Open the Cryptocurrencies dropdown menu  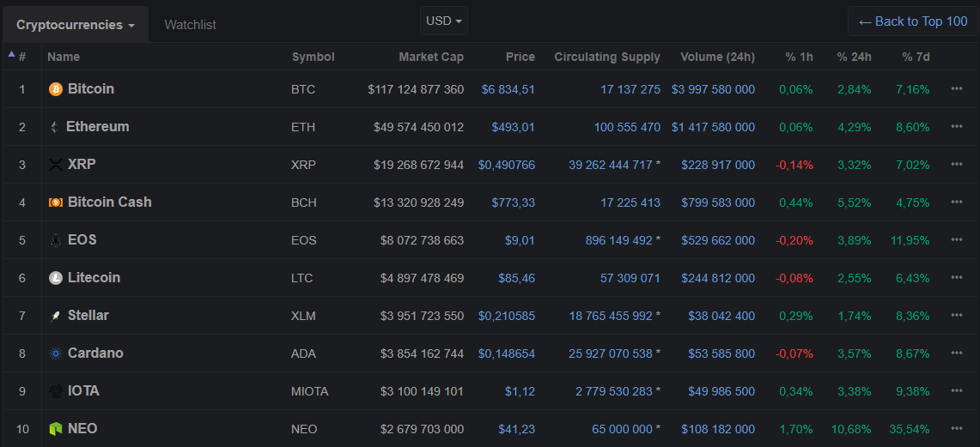(x=76, y=25)
